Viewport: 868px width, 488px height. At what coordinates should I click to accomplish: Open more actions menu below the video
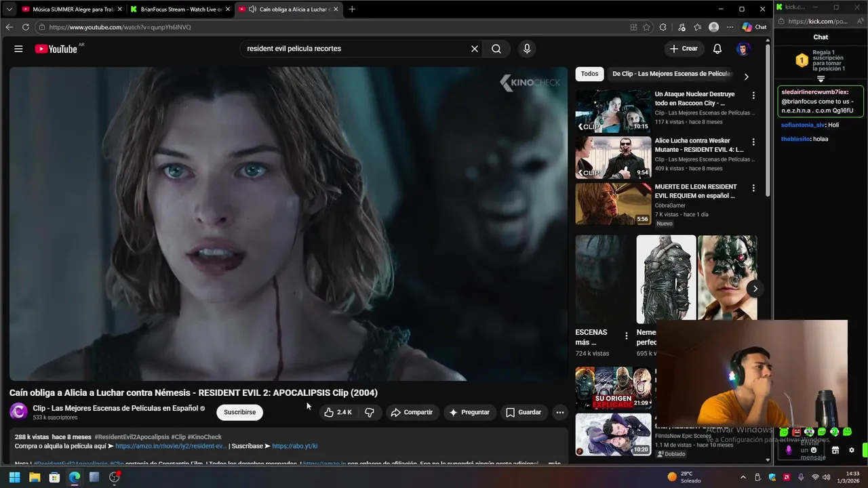coord(559,412)
